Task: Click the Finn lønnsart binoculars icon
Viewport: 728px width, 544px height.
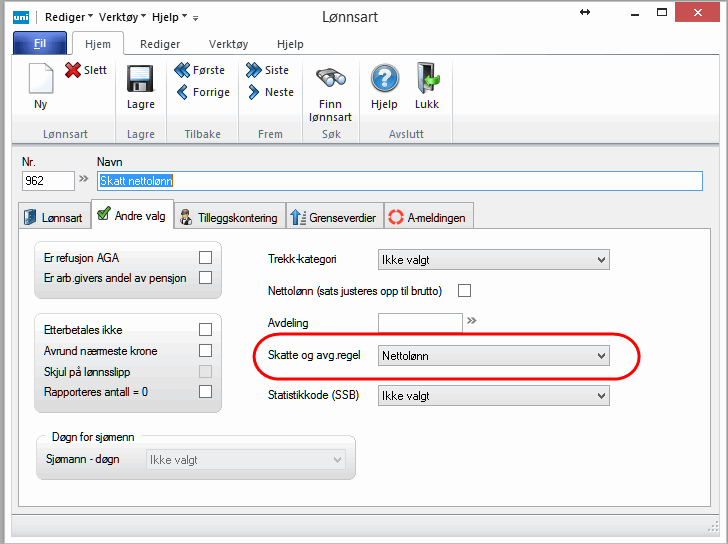Action: [330, 79]
